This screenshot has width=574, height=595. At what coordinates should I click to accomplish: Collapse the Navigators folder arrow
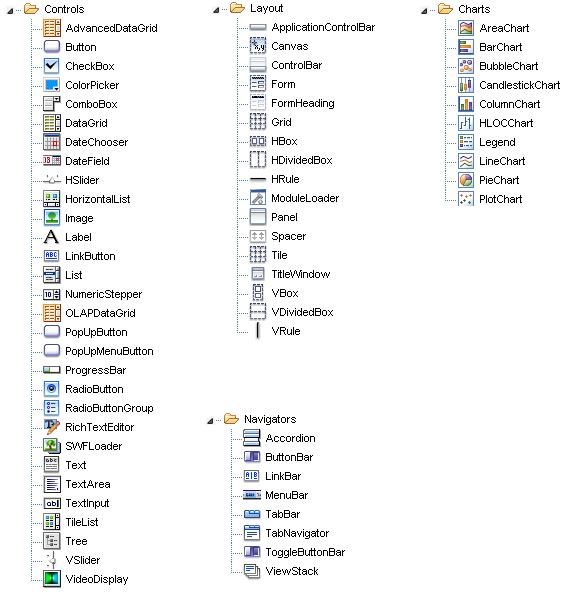(x=210, y=421)
